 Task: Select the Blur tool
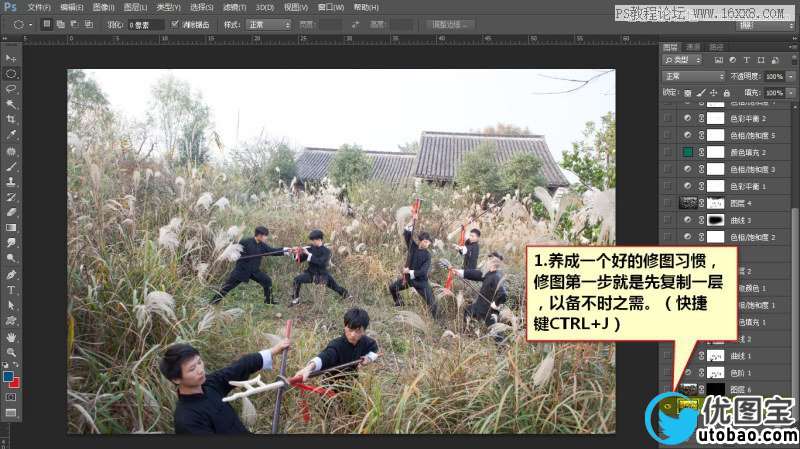(11, 243)
